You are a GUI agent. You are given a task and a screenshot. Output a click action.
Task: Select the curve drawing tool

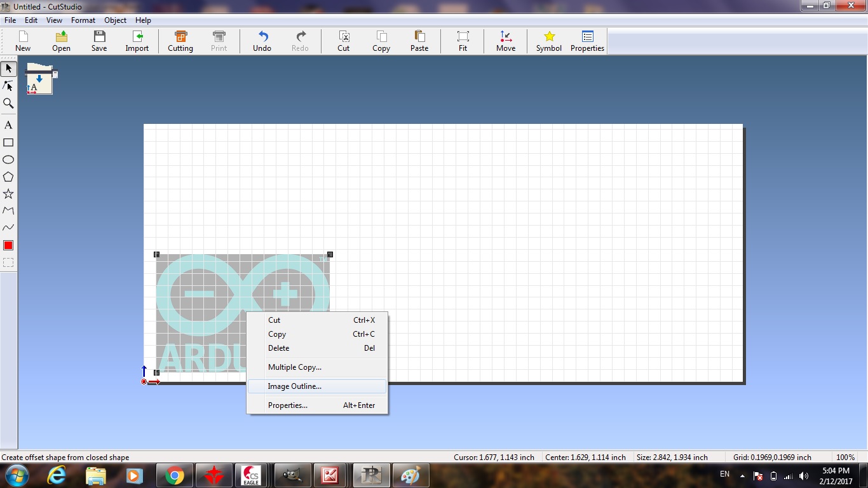coord(8,227)
